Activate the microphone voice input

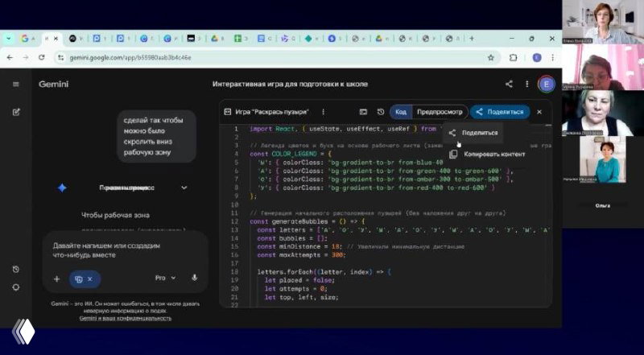195,278
